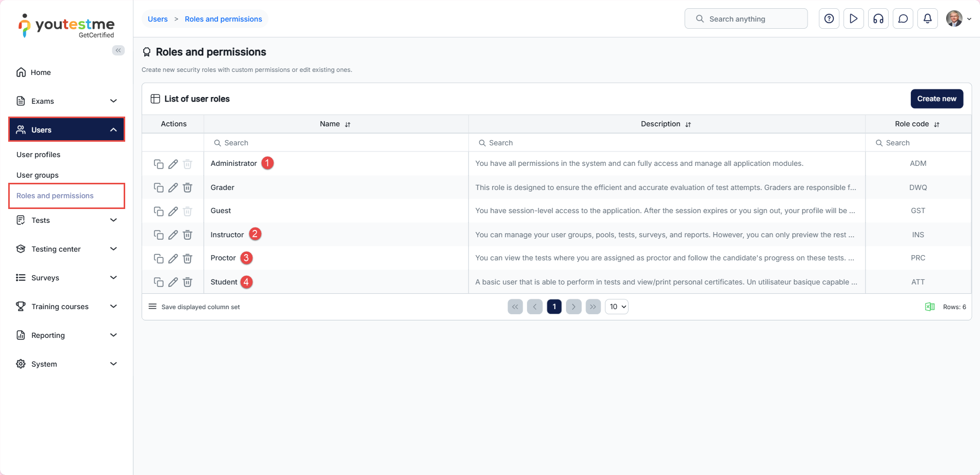Click the Name column search field
Image resolution: width=980 pixels, height=475 pixels.
336,143
